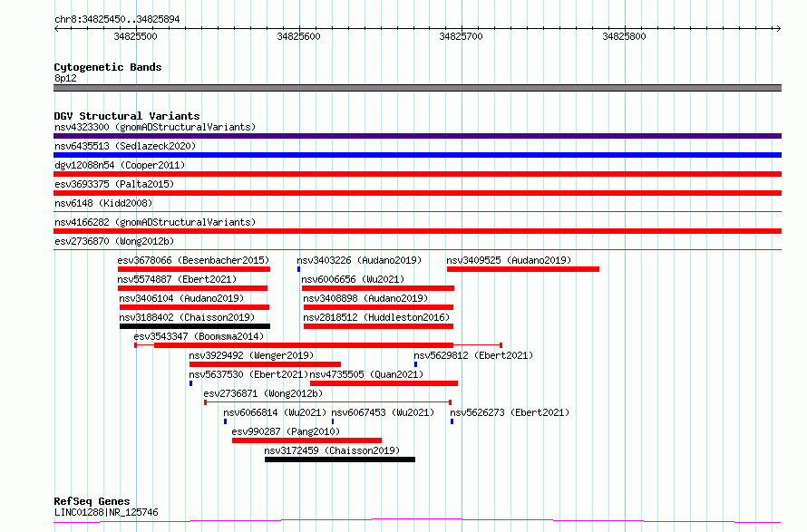The height and width of the screenshot is (532, 807).
Task: Click the 8p12 cytogenetic band label
Action: coord(65,78)
